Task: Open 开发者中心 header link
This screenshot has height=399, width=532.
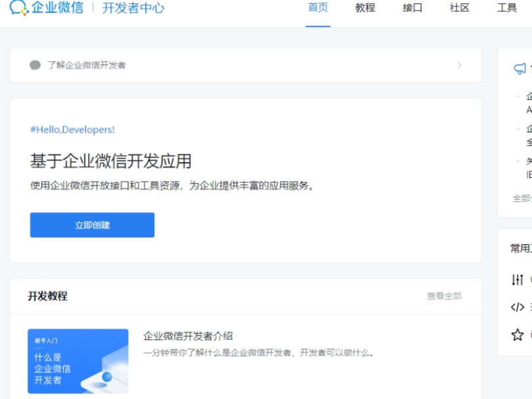Action: tap(133, 8)
